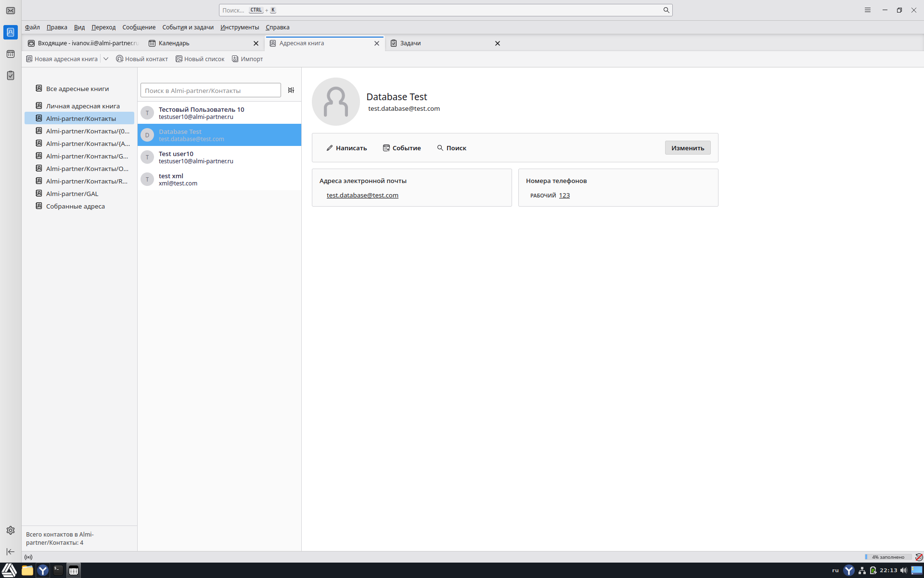Click the Новый список button
Viewport: 924px width, 578px height.
[200, 59]
